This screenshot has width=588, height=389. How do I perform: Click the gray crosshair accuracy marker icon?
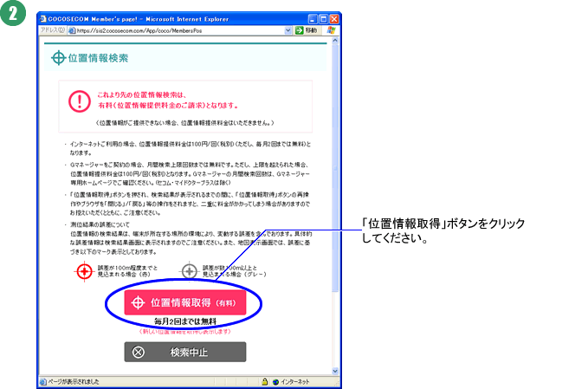[190, 271]
